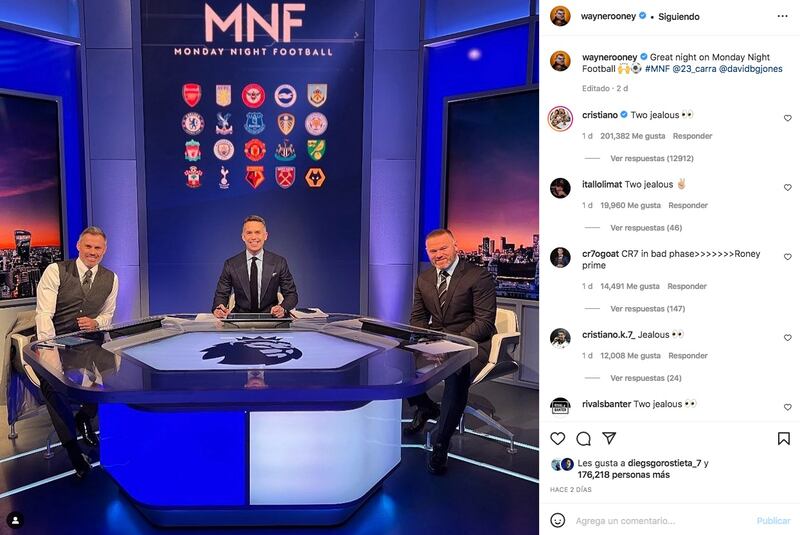The width and height of the screenshot is (800, 535).
Task: Open the emoji picker smiley icon
Action: 558,520
